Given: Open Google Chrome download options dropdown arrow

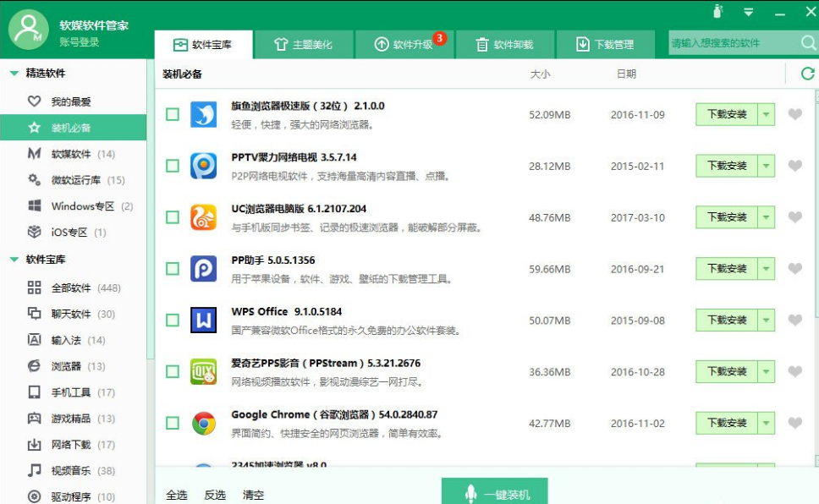Looking at the screenshot, I should (767, 423).
